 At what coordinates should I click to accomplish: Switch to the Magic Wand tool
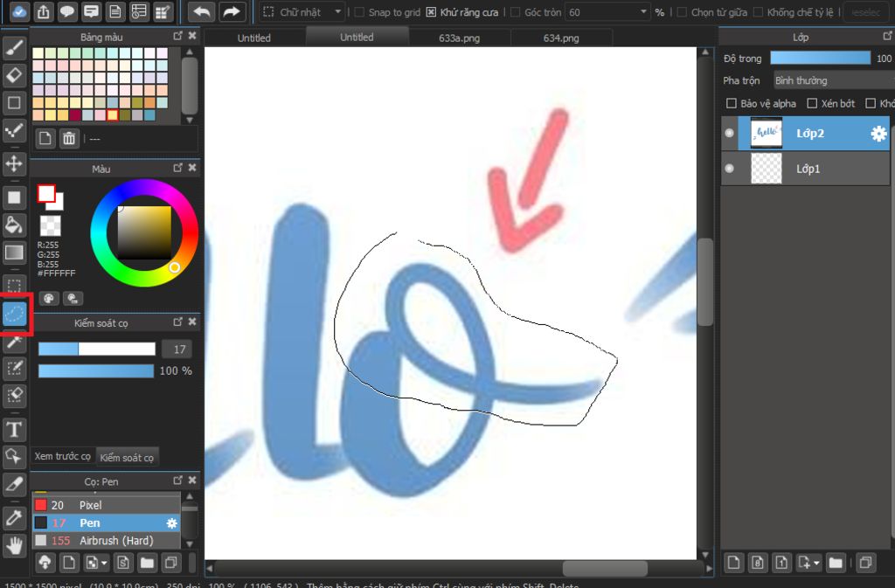[14, 342]
